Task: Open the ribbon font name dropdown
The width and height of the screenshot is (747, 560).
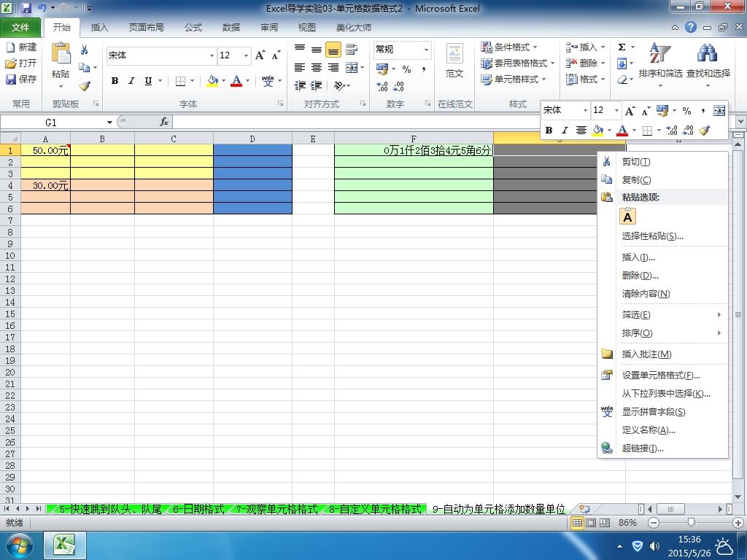Action: (212, 55)
